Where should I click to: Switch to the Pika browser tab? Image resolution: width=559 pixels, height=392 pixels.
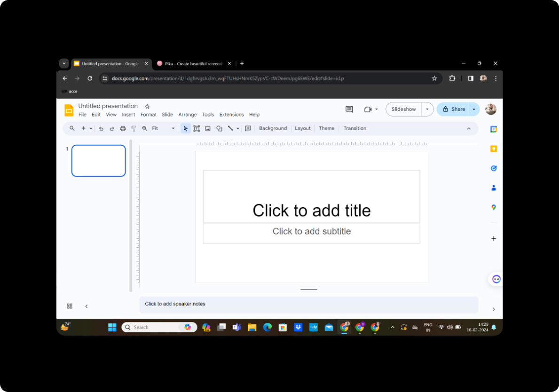coord(193,64)
